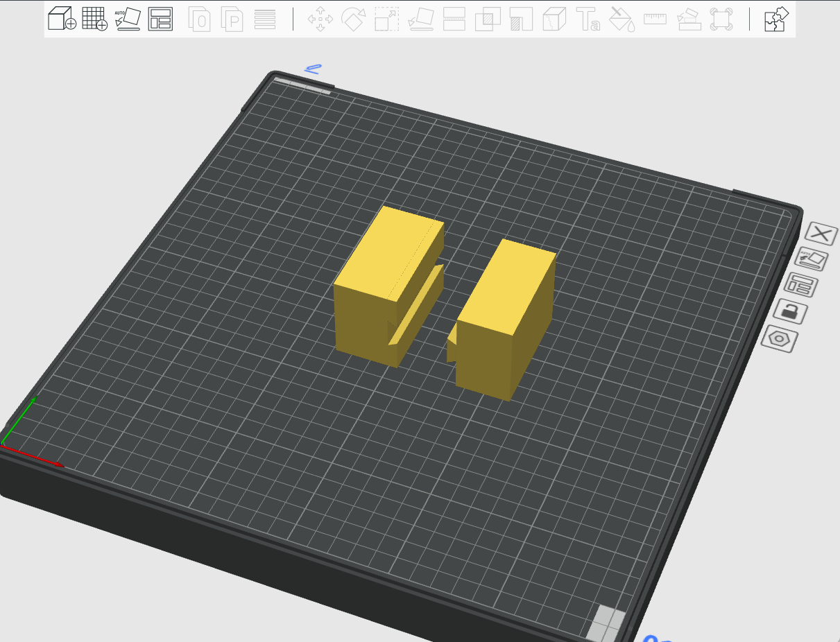
Task: Select the Scale tool
Action: (x=386, y=19)
